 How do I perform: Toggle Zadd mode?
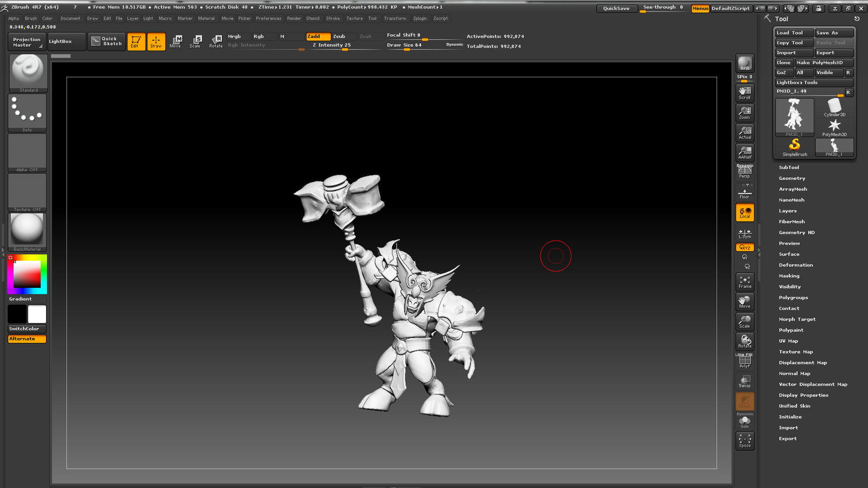click(x=318, y=36)
